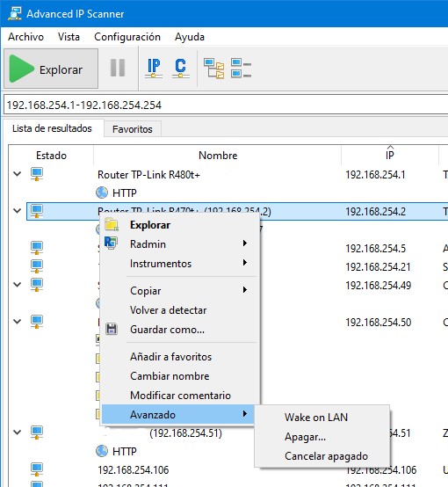Open the Ayuda menu

click(x=190, y=37)
